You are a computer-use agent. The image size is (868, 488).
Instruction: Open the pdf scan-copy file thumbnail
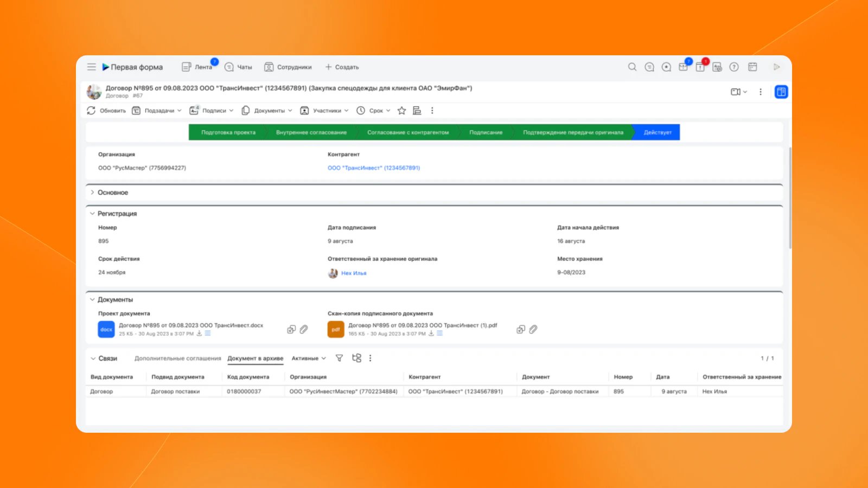[x=336, y=329]
